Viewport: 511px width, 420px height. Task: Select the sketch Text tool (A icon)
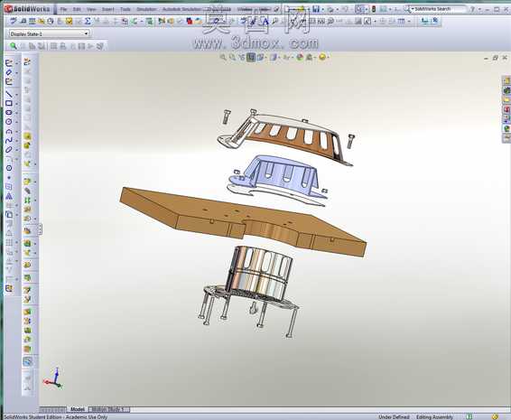9,196
